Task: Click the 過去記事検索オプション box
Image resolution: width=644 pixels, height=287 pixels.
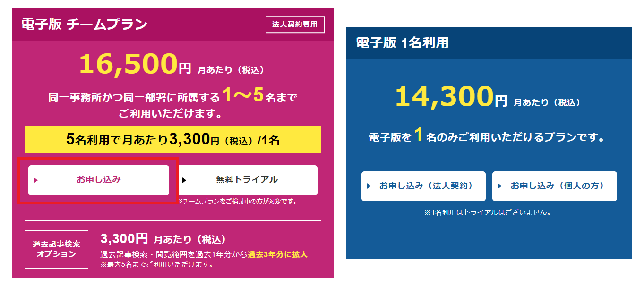Action: point(56,249)
